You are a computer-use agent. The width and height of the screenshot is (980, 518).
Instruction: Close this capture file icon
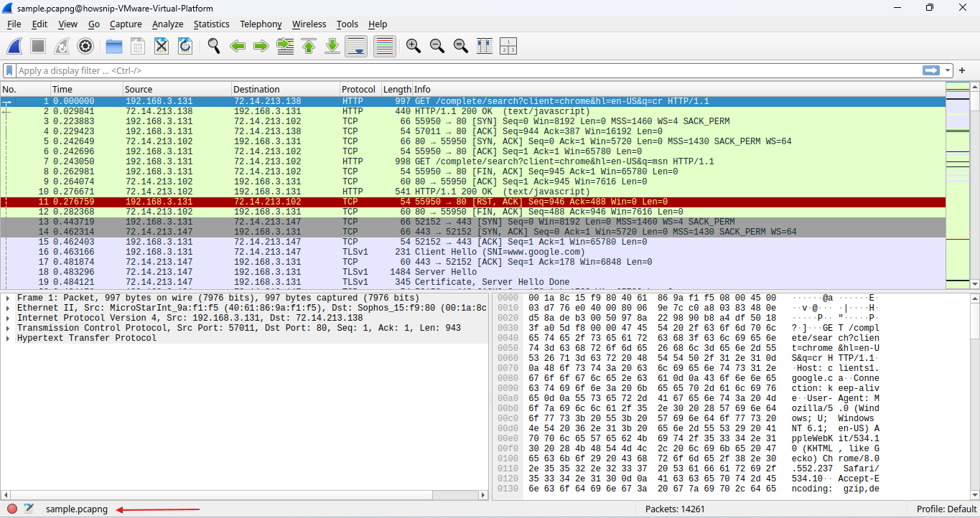[162, 46]
